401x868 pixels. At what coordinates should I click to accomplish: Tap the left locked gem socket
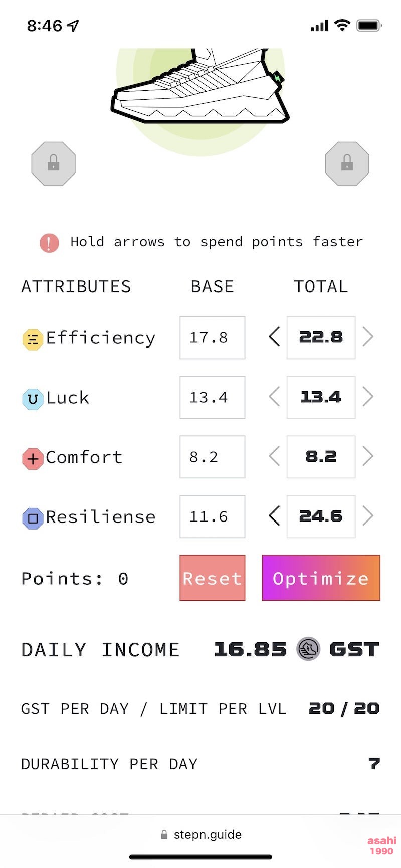[54, 164]
